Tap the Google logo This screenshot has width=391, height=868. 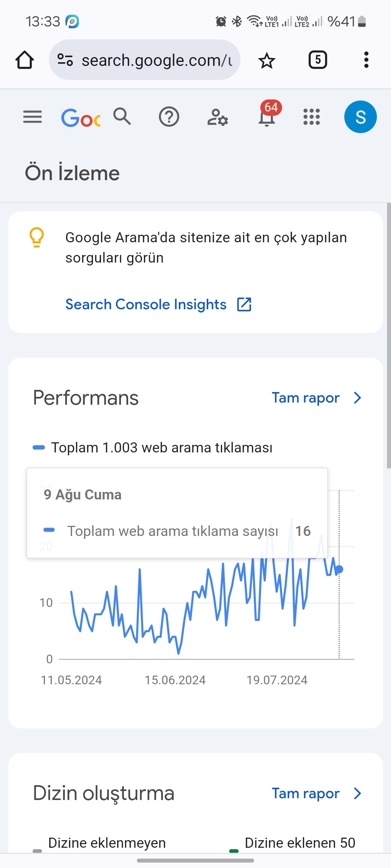click(x=81, y=118)
